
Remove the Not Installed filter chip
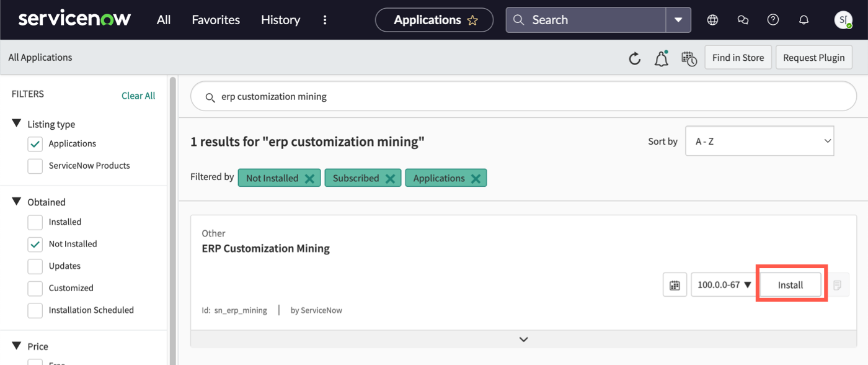click(x=309, y=179)
